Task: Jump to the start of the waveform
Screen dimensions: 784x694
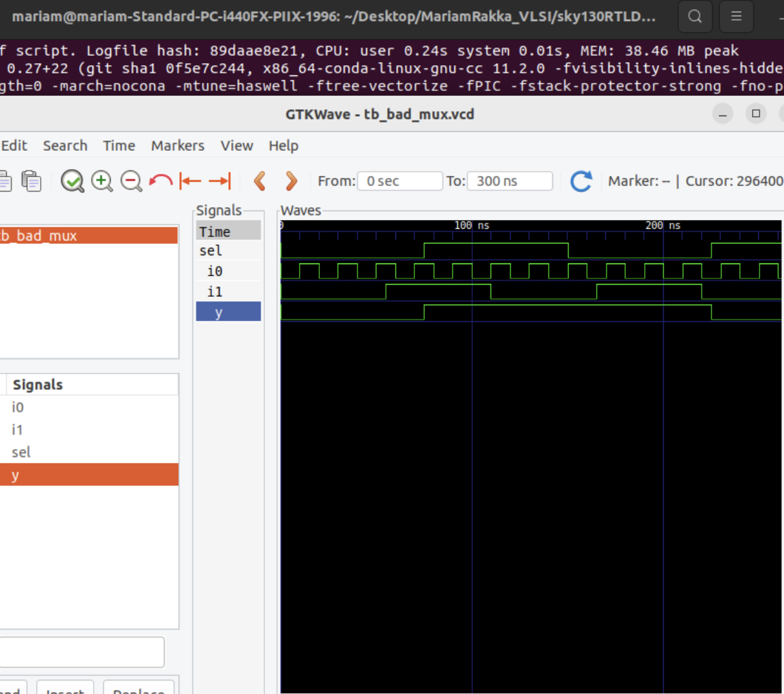Action: 191,181
